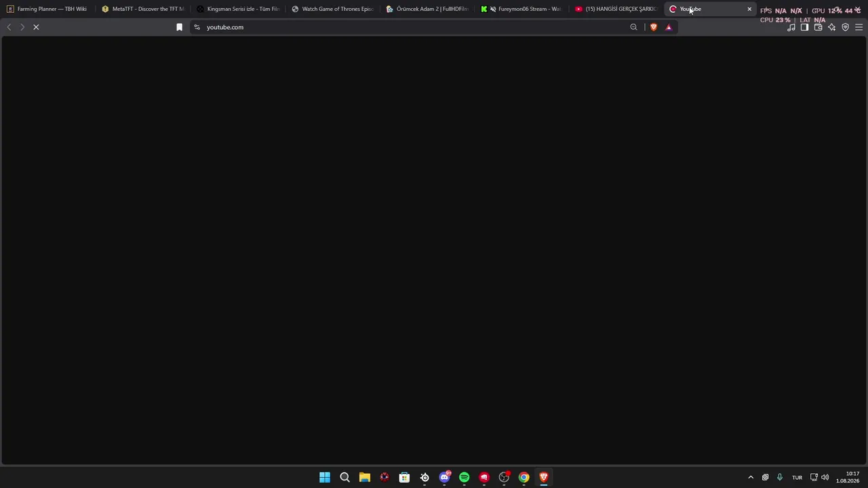Switch to Watch Game of Thrones tab
Viewport: 868px width, 488px height.
click(x=332, y=9)
